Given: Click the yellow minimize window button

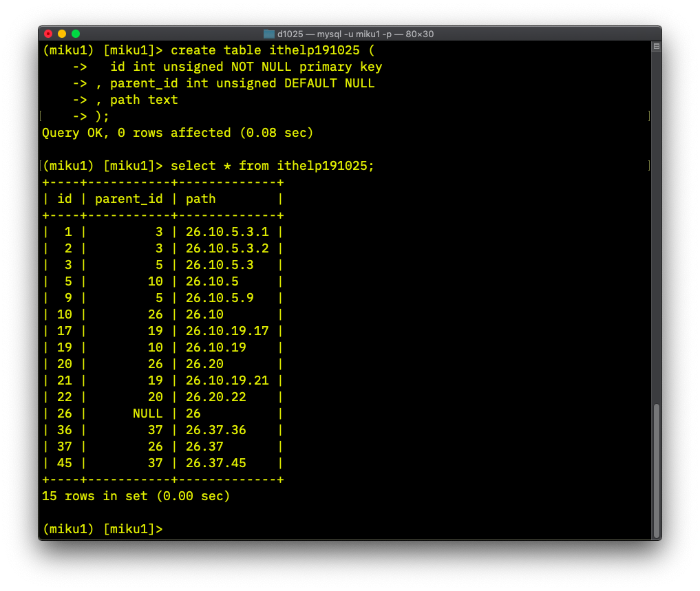Looking at the screenshot, I should pyautogui.click(x=62, y=34).
